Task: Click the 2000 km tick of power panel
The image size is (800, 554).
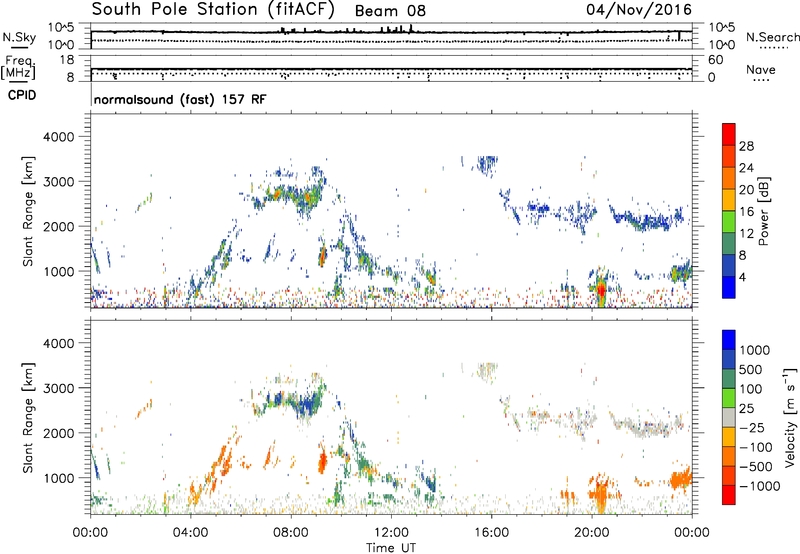Action: [58, 226]
